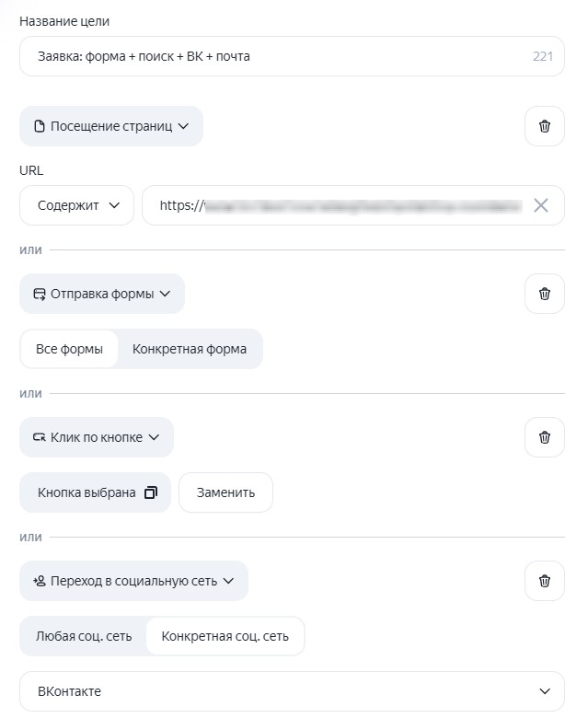Select the Все формы option
The width and height of the screenshot is (588, 718).
point(69,349)
